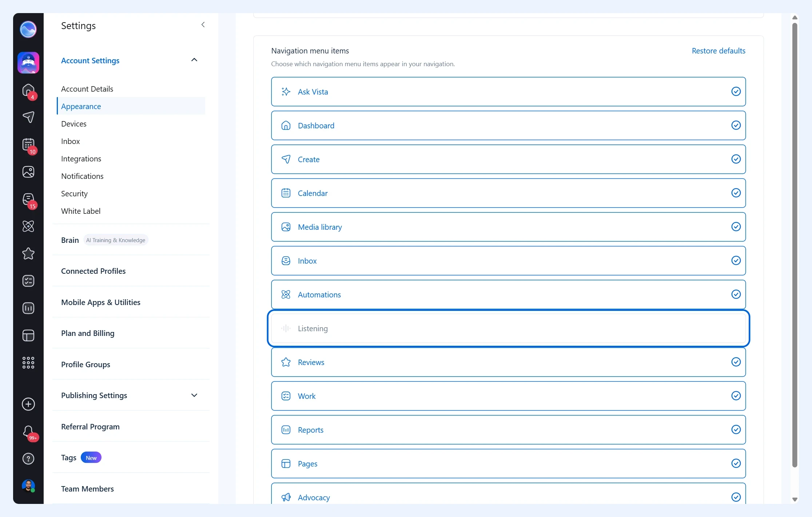Click the image icon in Media library row
The image size is (812, 517).
pyautogui.click(x=286, y=227)
